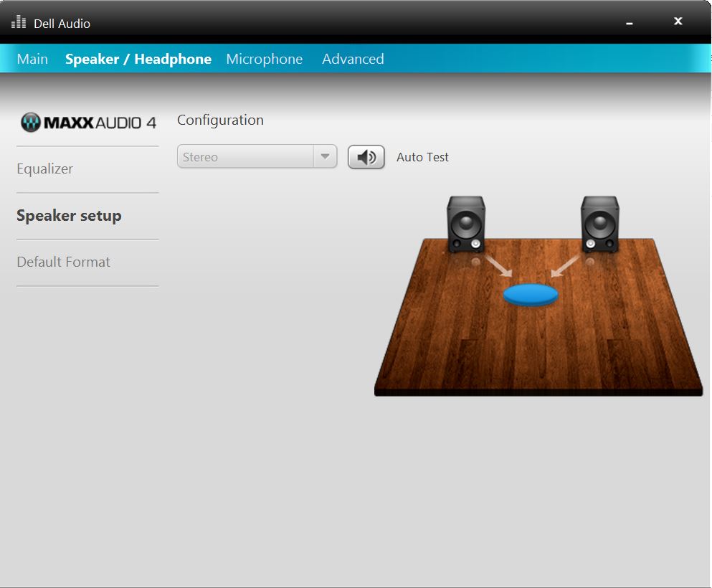Select the Speaker / Headphone tab
712x588 pixels.
pyautogui.click(x=138, y=59)
